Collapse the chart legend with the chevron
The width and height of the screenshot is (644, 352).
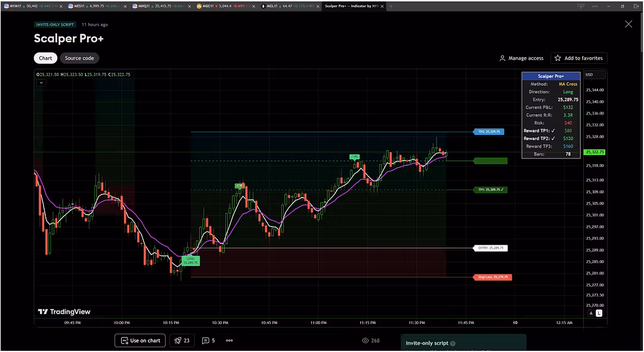41,83
